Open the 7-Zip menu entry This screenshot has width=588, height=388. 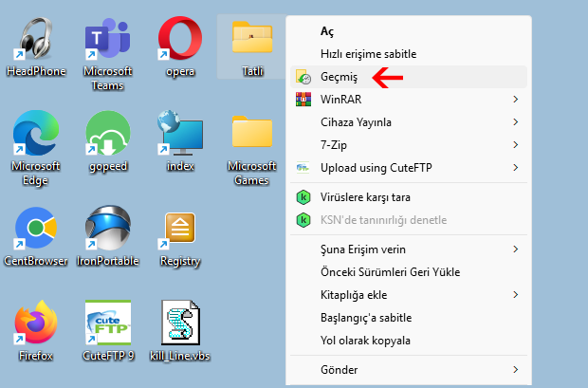click(x=409, y=145)
